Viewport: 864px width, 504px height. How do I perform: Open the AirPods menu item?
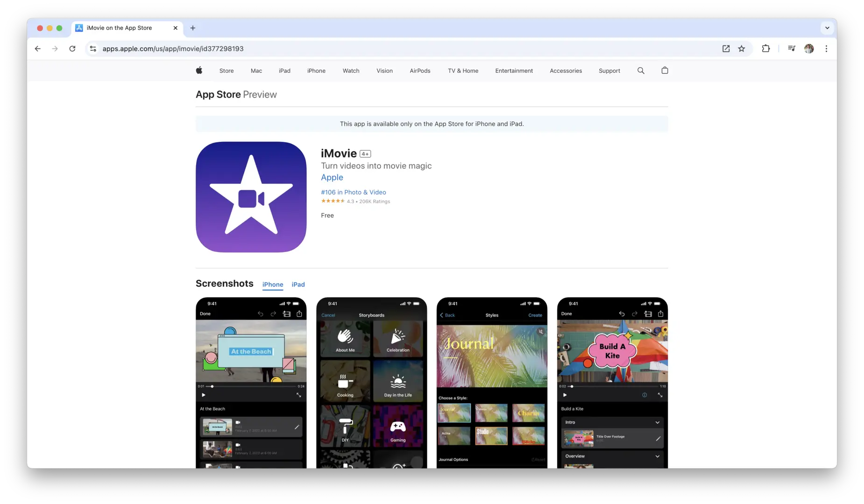(420, 71)
